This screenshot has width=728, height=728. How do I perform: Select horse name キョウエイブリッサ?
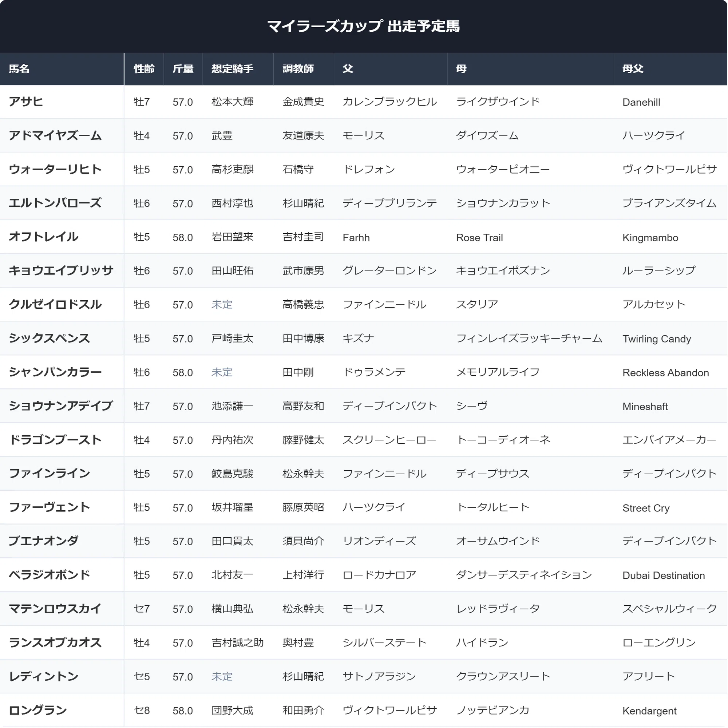tap(61, 270)
